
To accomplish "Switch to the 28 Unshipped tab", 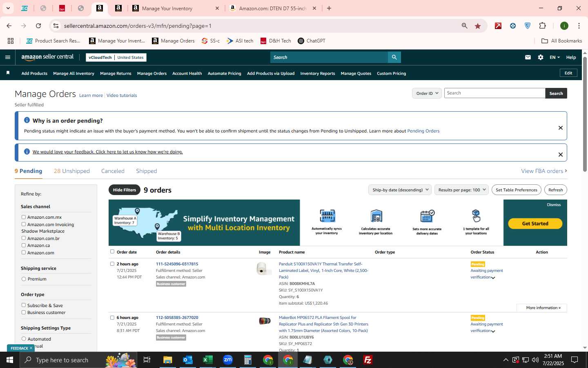I will tap(72, 171).
